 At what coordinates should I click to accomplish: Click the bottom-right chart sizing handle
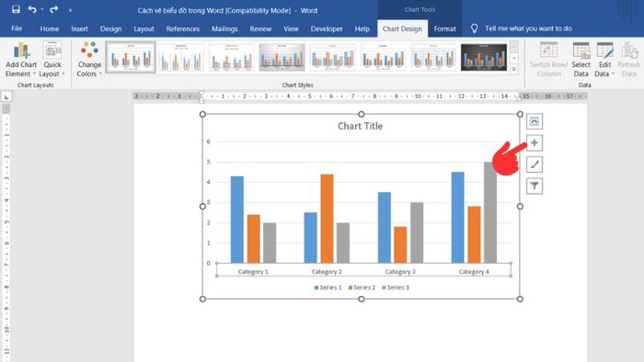520,299
